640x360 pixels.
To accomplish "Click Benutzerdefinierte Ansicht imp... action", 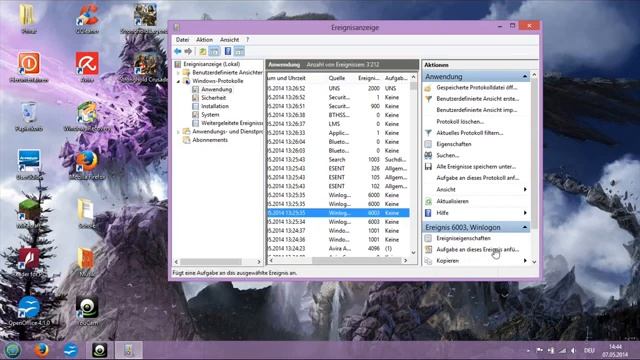I will pyautogui.click(x=476, y=110).
